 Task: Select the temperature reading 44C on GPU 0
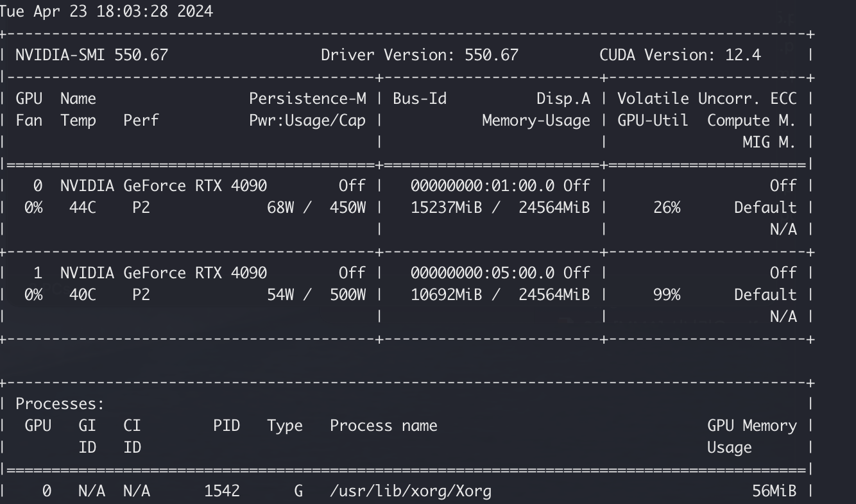click(81, 207)
